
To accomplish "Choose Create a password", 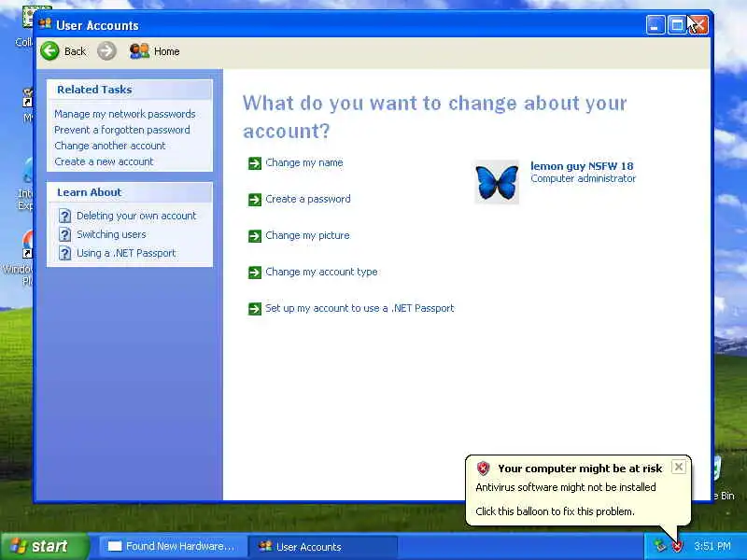I will tap(308, 199).
